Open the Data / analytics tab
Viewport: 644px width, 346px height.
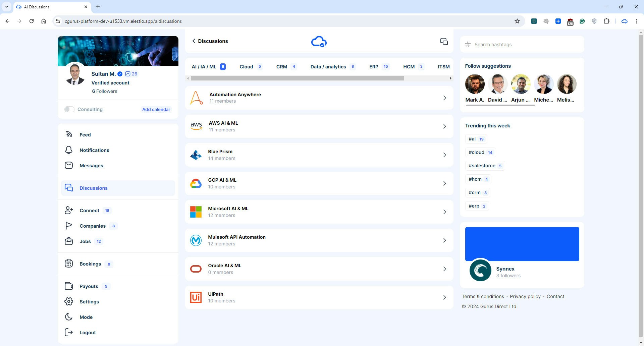(332, 67)
